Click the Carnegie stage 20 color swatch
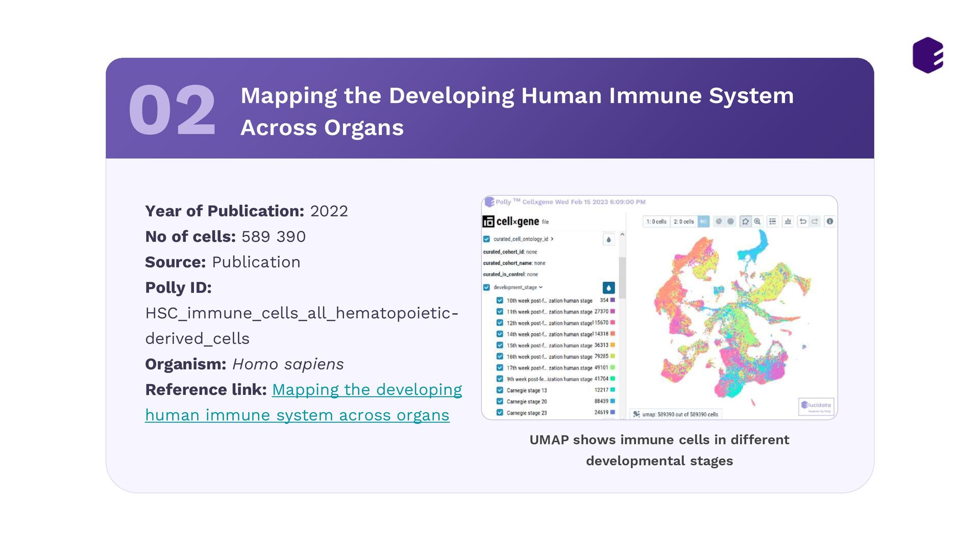The height and width of the screenshot is (551, 980). point(612,401)
